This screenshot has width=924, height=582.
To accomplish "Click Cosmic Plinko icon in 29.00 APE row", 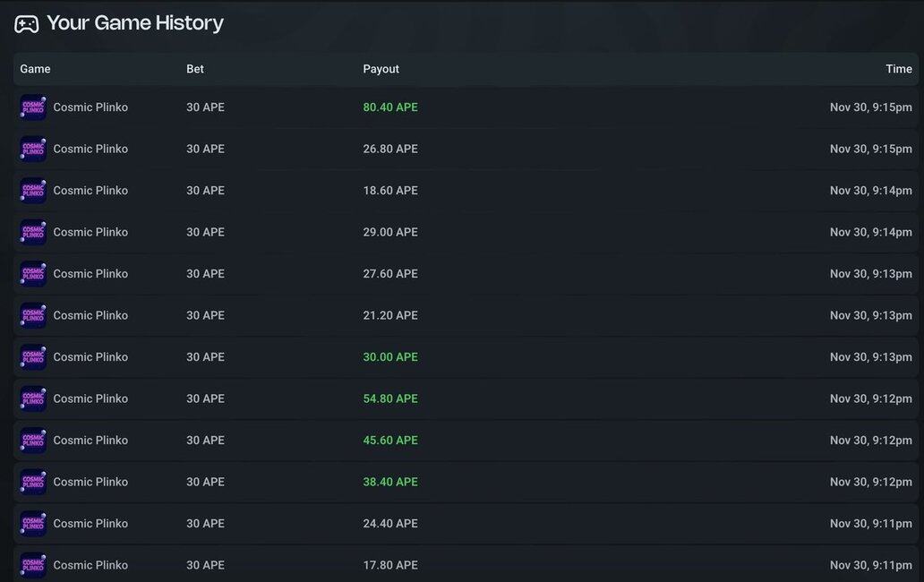I will click(33, 232).
